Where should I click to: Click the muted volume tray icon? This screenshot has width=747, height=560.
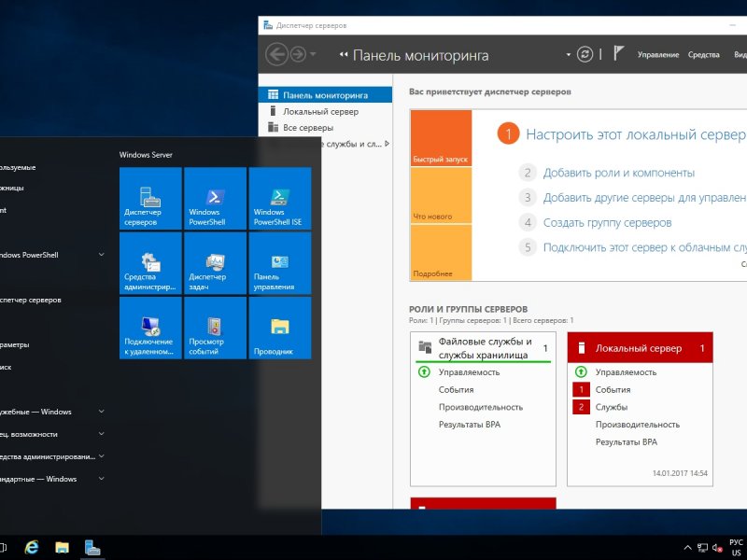(717, 548)
